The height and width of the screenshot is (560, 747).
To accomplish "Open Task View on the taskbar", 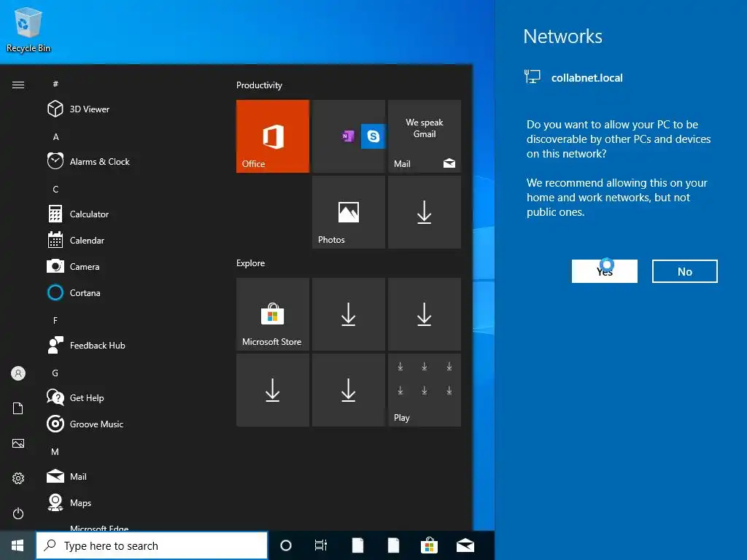I will pyautogui.click(x=321, y=545).
